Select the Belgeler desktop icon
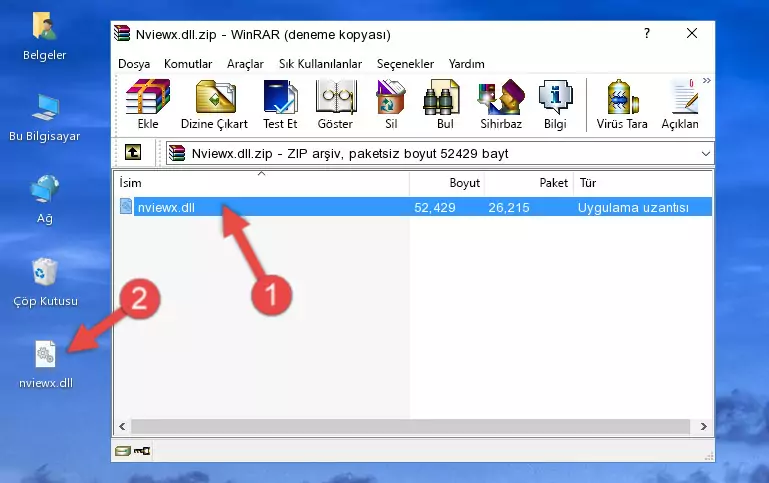 45,37
